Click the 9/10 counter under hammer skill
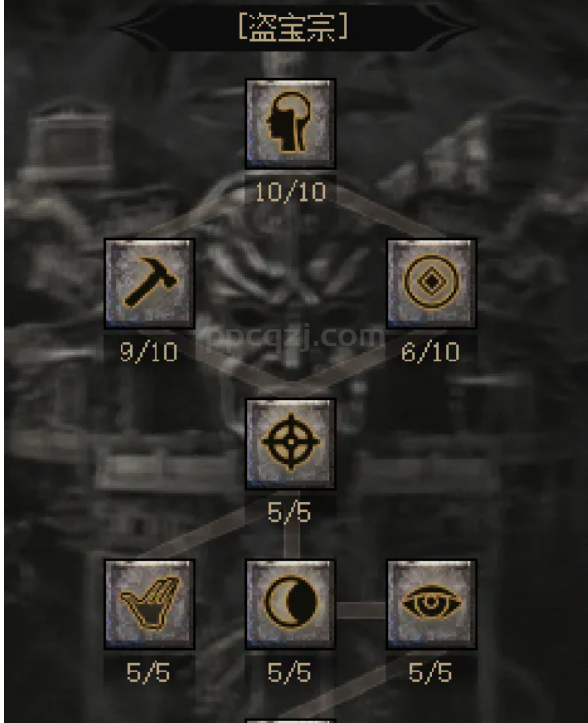The width and height of the screenshot is (588, 723). click(149, 353)
